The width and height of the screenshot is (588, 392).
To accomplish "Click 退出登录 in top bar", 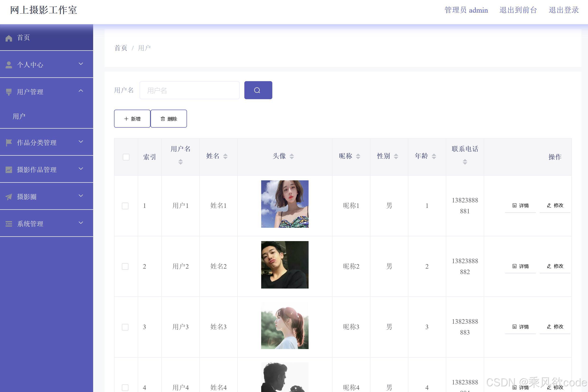I will tap(564, 10).
